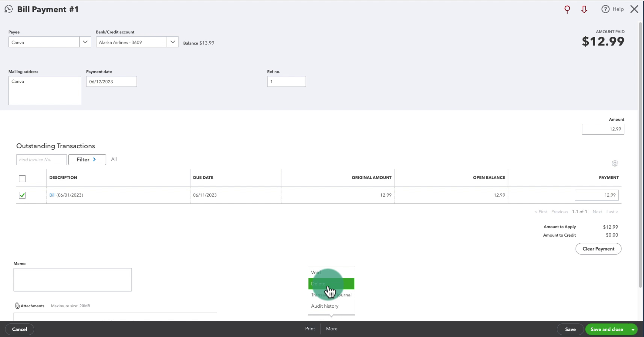Open table settings gear icon
The image size is (644, 337).
[615, 163]
